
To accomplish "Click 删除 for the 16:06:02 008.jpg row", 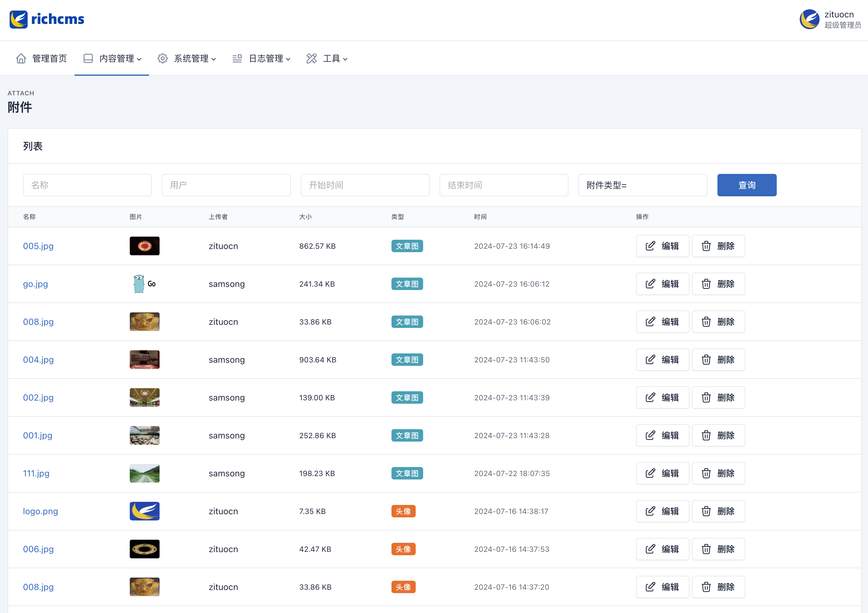I will (718, 322).
